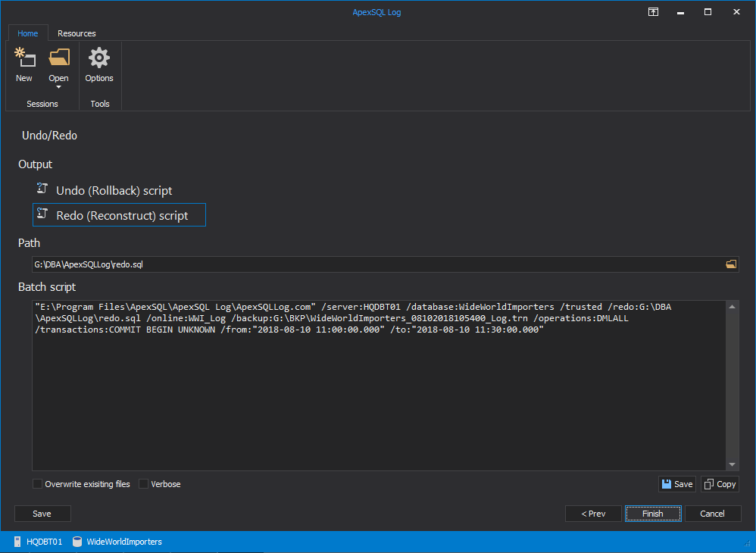Click the ribbon display options icon
Screen dimensions: 756x553
653,12
